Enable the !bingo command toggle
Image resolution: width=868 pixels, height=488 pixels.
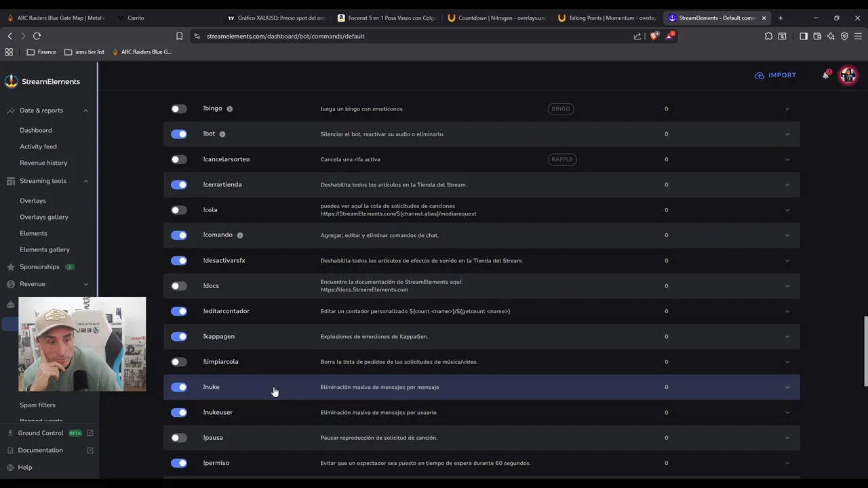179,108
